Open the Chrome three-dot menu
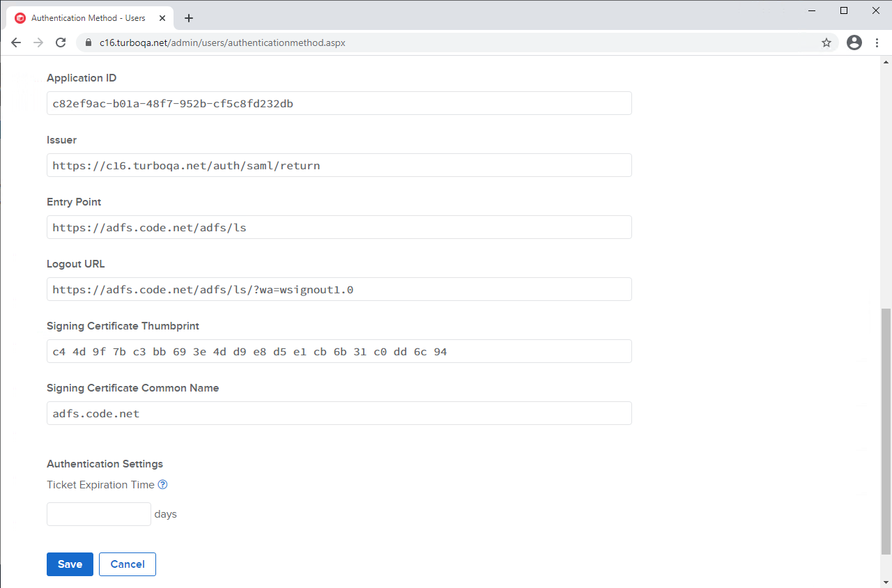Viewport: 892px width, 588px height. (877, 42)
